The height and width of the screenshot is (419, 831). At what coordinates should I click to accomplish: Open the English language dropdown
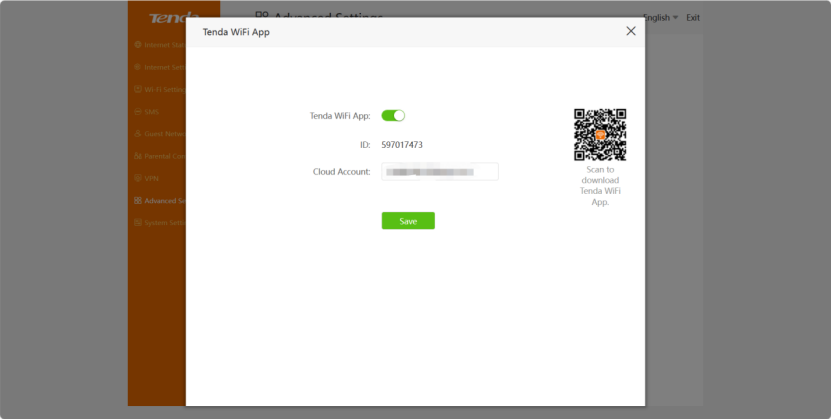(660, 18)
